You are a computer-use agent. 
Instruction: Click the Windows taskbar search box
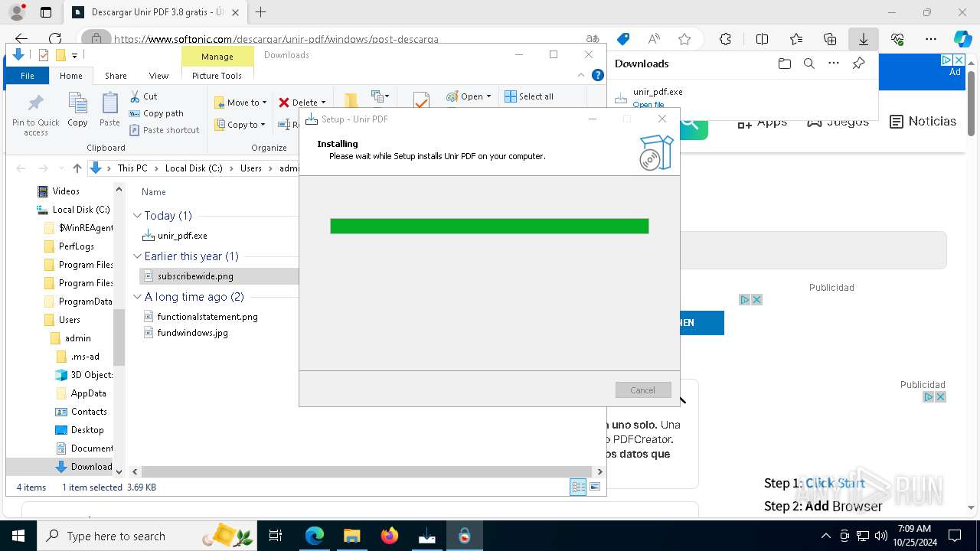pos(145,536)
